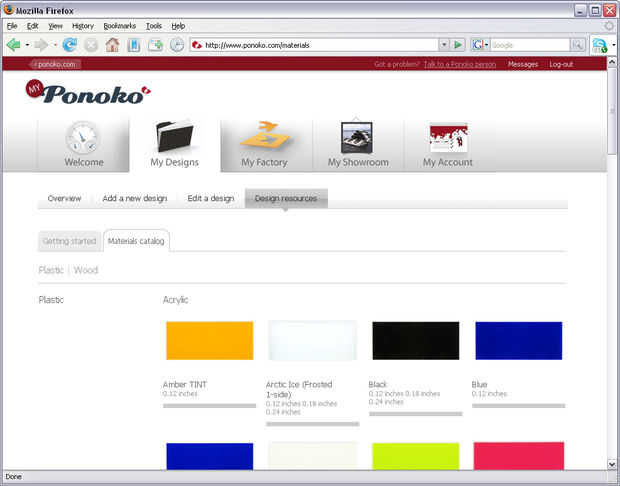Jump to the Plastic materials filter link

(51, 270)
